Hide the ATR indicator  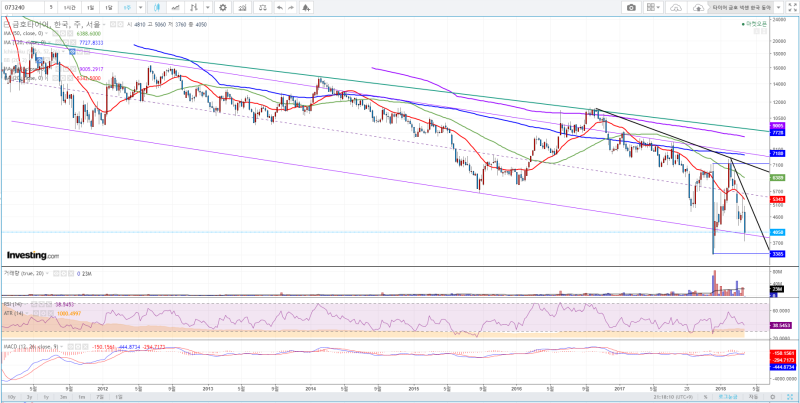(x=36, y=313)
